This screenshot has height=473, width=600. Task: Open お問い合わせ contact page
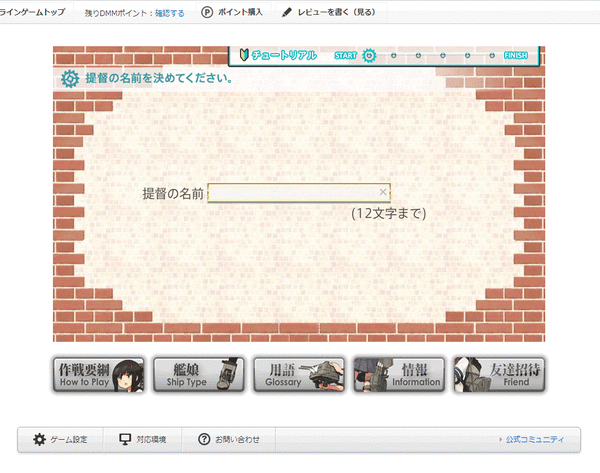228,440
